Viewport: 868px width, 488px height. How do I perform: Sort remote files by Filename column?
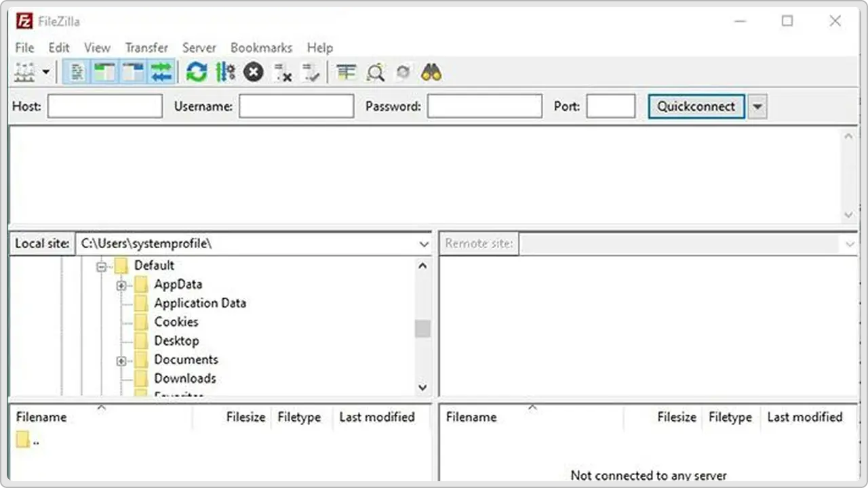tap(471, 418)
